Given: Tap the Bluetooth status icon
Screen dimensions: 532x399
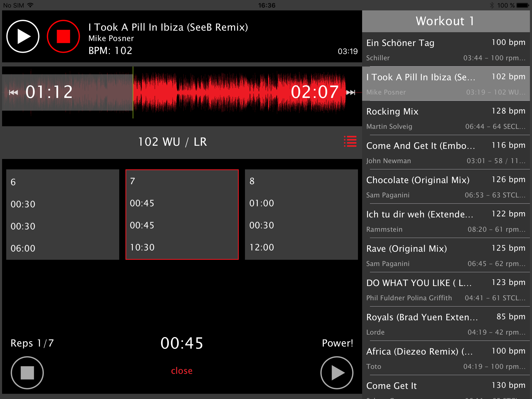Looking at the screenshot, I should tap(492, 5).
